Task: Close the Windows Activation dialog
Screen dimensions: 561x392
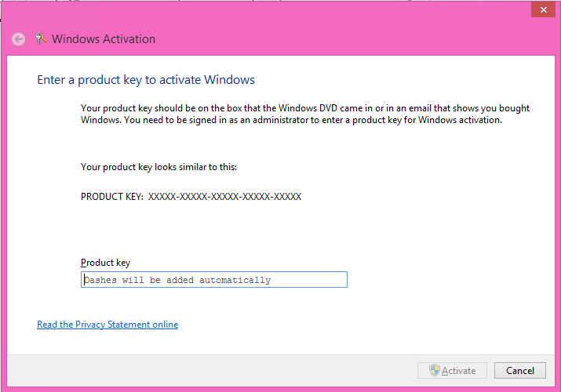Action: [543, 9]
